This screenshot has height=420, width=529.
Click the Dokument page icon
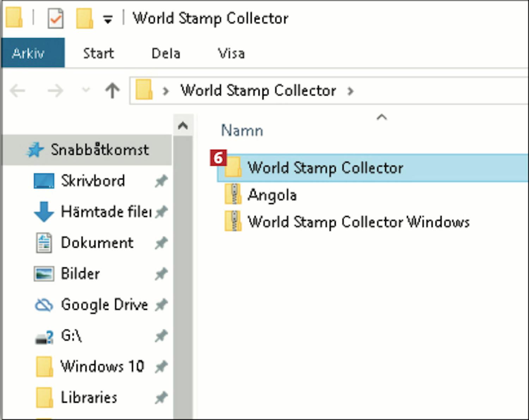[x=44, y=242]
